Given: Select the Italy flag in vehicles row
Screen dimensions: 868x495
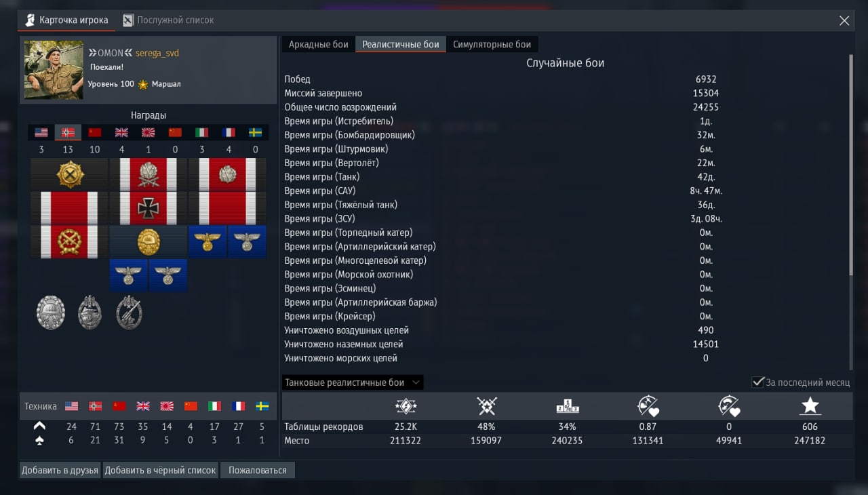Looking at the screenshot, I should click(214, 406).
